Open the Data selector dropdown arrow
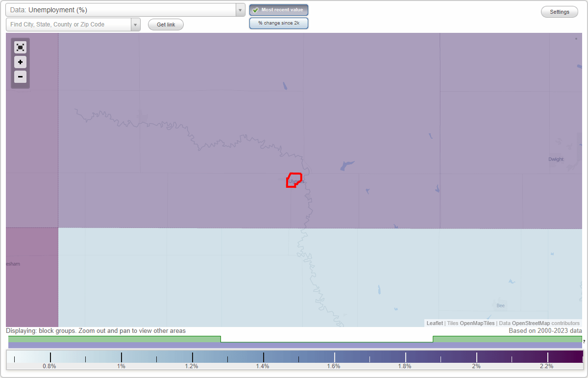Screen dimensions: 588x378 pos(240,9)
